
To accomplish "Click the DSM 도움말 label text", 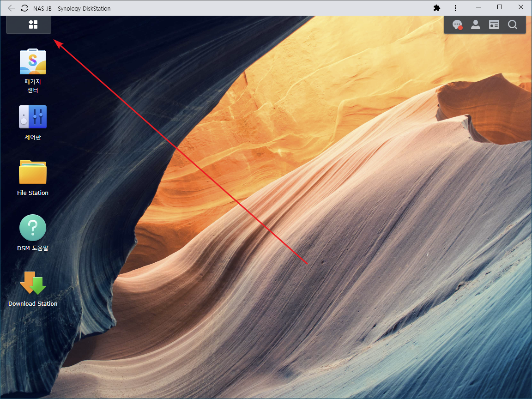I will point(33,248).
